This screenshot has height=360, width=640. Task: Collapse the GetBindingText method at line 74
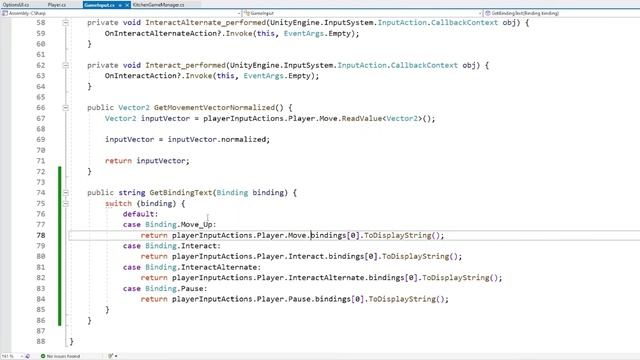click(65, 193)
